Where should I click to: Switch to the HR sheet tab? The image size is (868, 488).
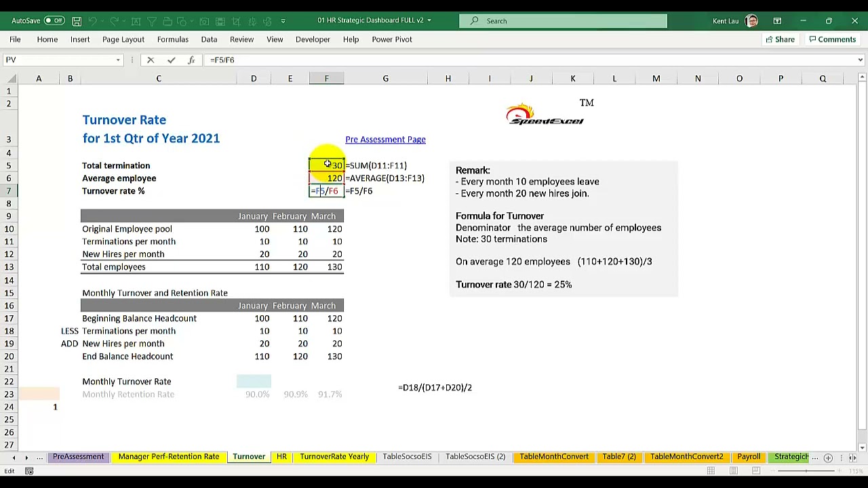[281, 457]
